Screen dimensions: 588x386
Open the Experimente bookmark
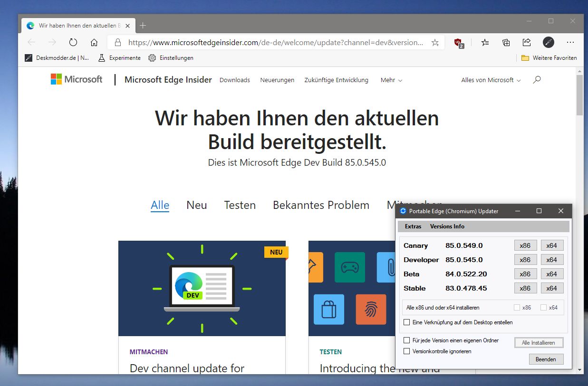(119, 58)
